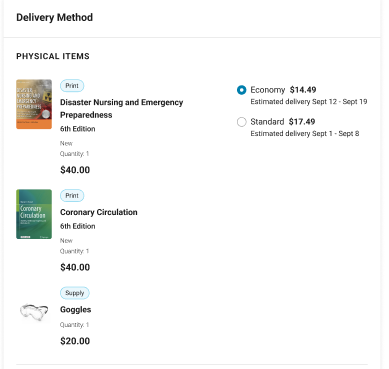Click the Standard estimated delivery Sept 1 - Sept 8 text
This screenshot has height=369, width=389.
(305, 134)
